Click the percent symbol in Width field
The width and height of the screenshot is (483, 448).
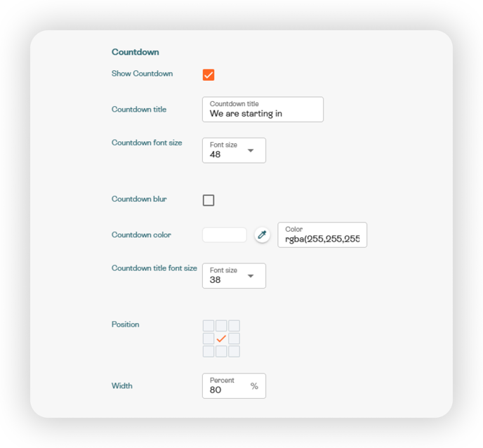click(x=254, y=386)
